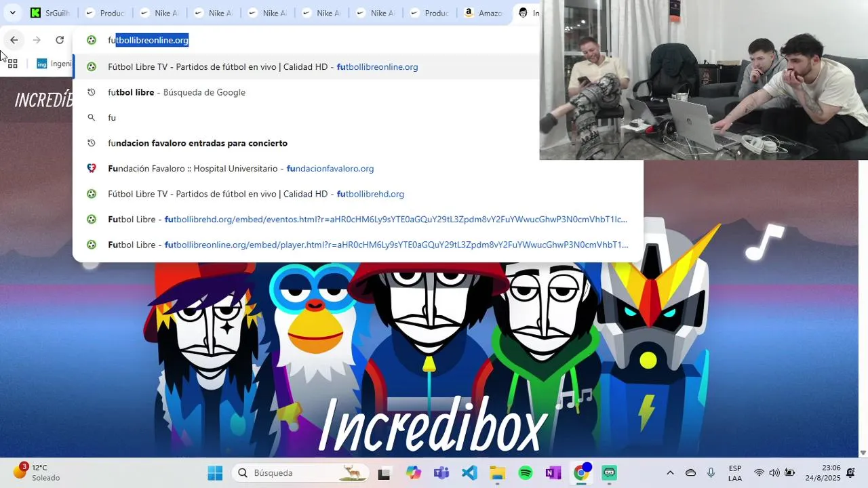Switch to the SrGuilh tab
The image size is (868, 488).
click(50, 13)
